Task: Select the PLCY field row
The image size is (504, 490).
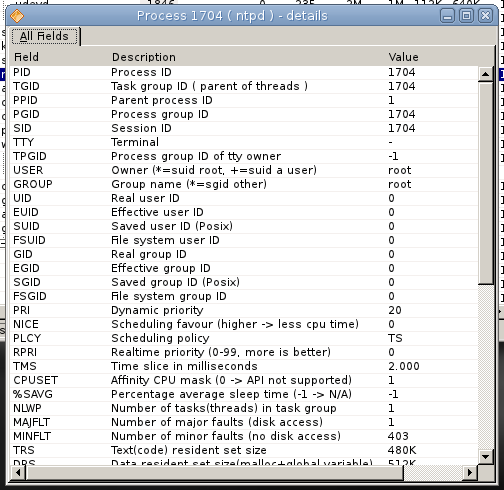Action: [244, 338]
